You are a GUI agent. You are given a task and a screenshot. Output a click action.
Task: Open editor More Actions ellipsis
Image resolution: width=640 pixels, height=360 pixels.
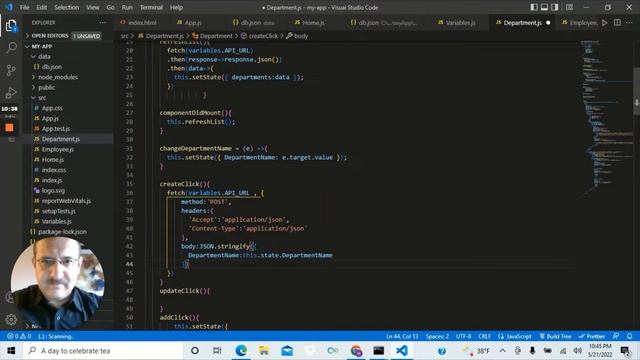pos(629,23)
